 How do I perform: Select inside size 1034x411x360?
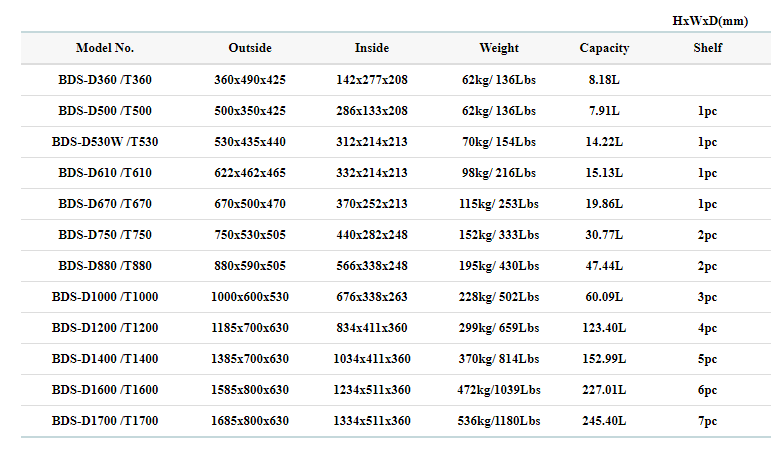[x=372, y=359]
